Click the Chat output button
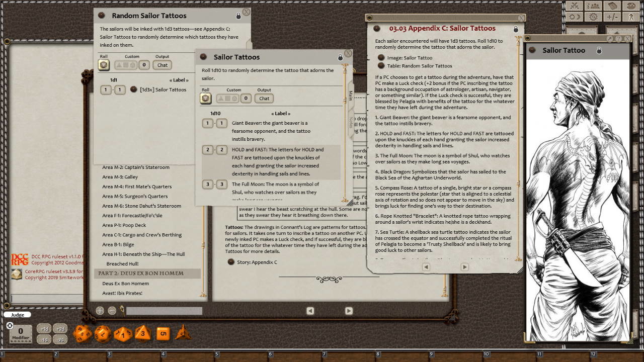644x362 pixels. point(264,99)
